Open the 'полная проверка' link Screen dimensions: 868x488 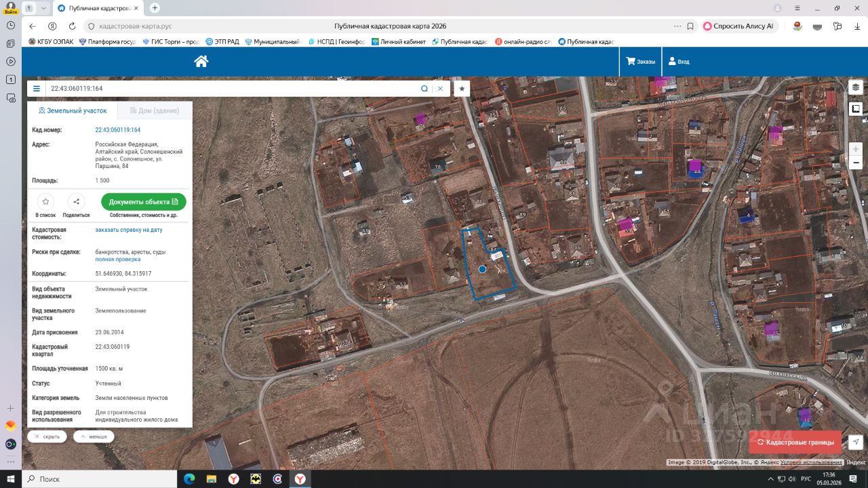pos(118,260)
